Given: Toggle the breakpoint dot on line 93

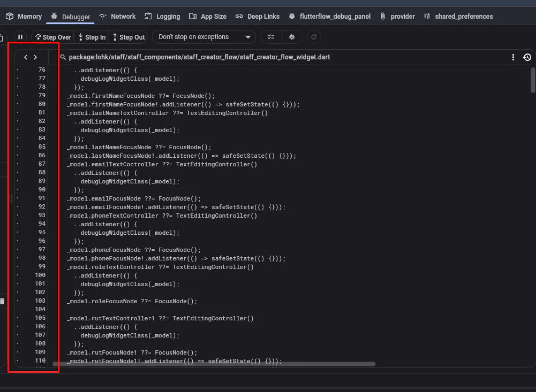Looking at the screenshot, I should click(x=18, y=215).
